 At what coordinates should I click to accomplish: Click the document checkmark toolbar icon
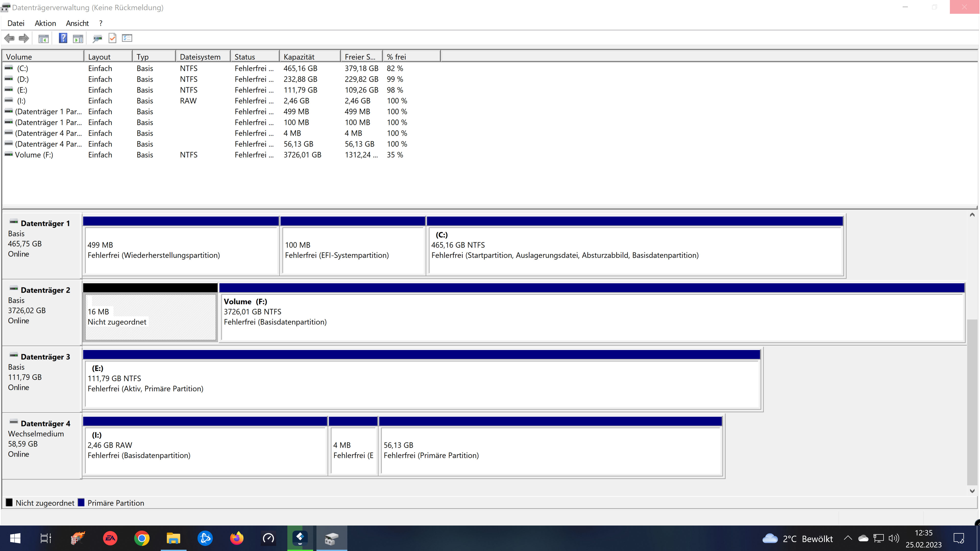[x=112, y=38]
